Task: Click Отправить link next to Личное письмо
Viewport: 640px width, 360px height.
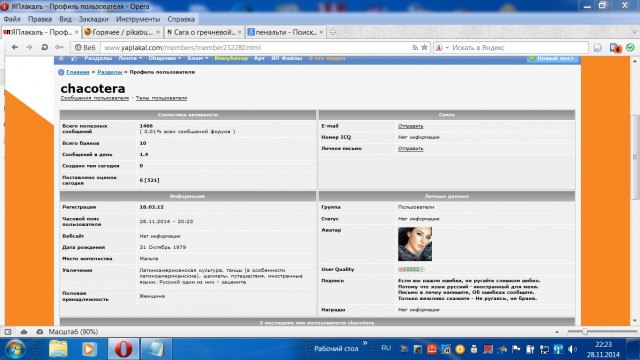Action: pyautogui.click(x=411, y=149)
